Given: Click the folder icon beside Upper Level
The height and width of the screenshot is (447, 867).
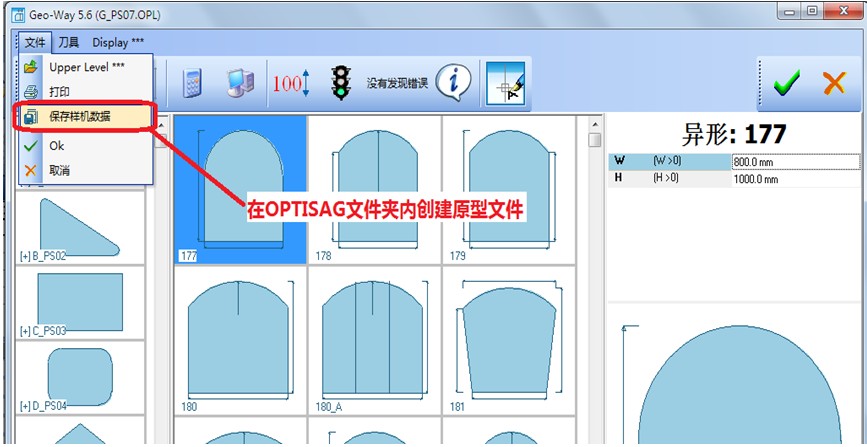Looking at the screenshot, I should [x=31, y=67].
